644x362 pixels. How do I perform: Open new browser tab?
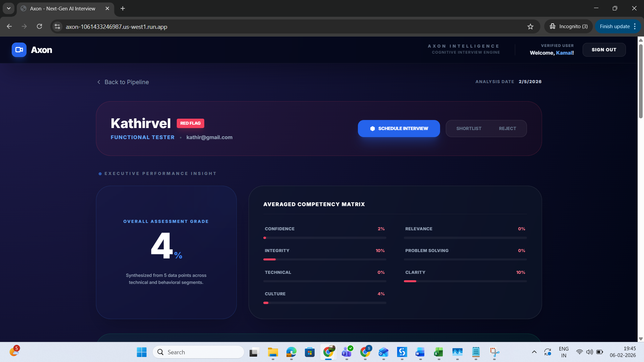click(123, 8)
